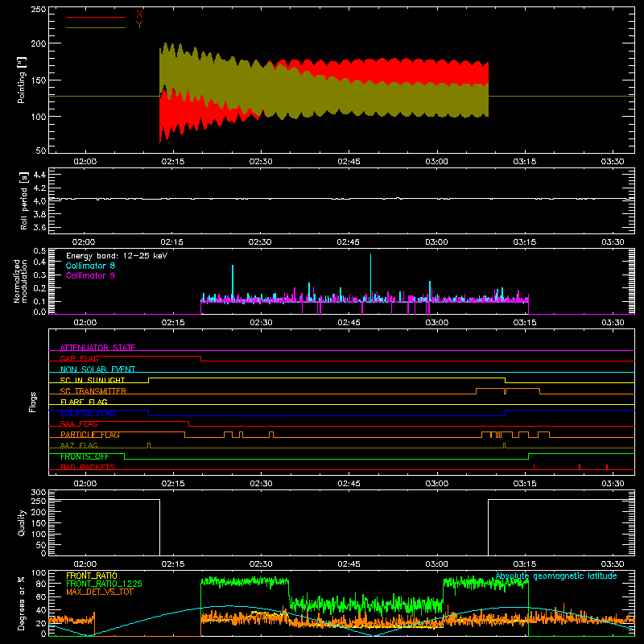Click the SAA_FLAG falling edge
The width and height of the screenshot is (644, 644).
189,424
